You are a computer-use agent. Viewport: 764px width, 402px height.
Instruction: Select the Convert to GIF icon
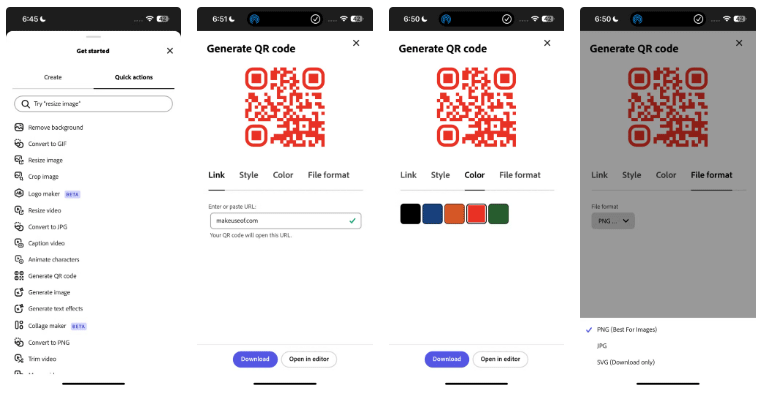click(x=19, y=144)
